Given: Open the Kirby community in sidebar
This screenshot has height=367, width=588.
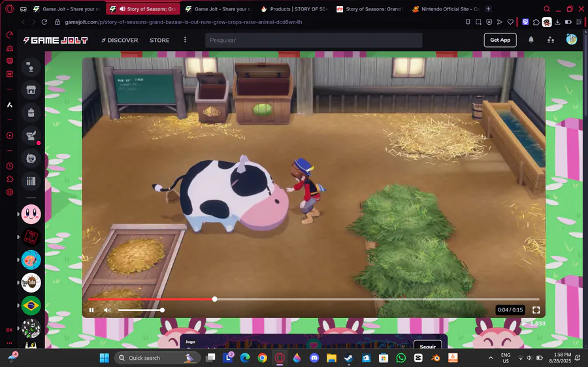Looking at the screenshot, I should click(31, 214).
